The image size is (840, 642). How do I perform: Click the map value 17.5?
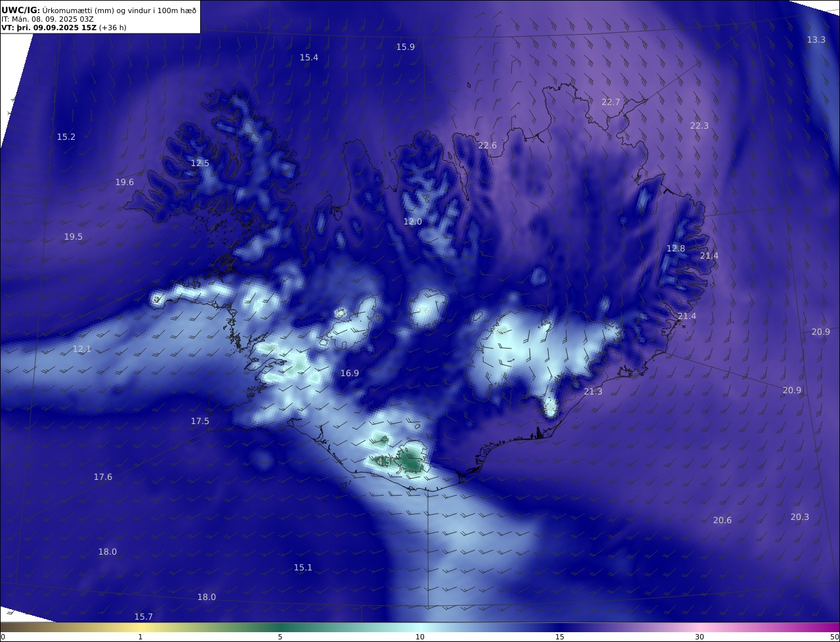click(200, 421)
